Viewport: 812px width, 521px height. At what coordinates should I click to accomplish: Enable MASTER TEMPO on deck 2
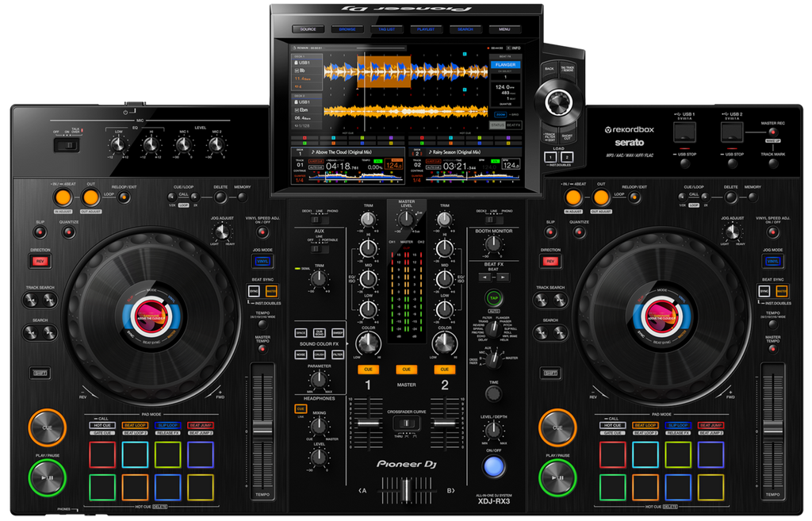click(772, 349)
